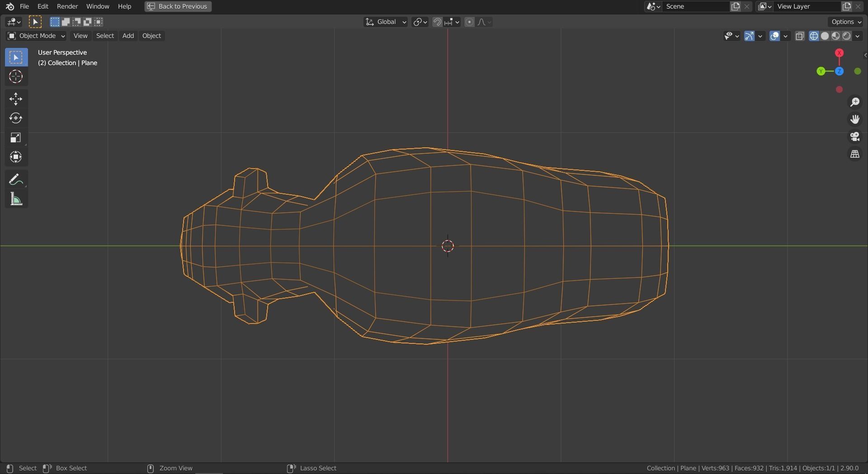
Task: Click the blue Z axis on navigation gizmo
Action: click(x=840, y=71)
